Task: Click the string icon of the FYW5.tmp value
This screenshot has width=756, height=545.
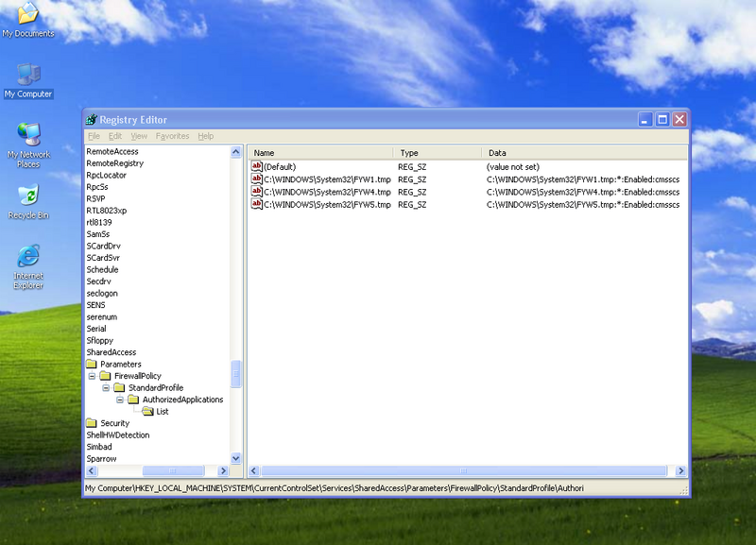Action: pyautogui.click(x=257, y=204)
